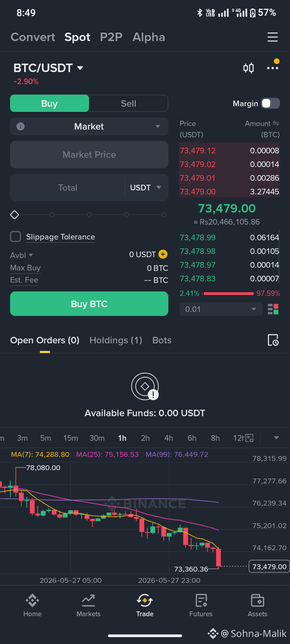Select the 3m chart interval
This screenshot has width=290, height=644.
pos(22,438)
